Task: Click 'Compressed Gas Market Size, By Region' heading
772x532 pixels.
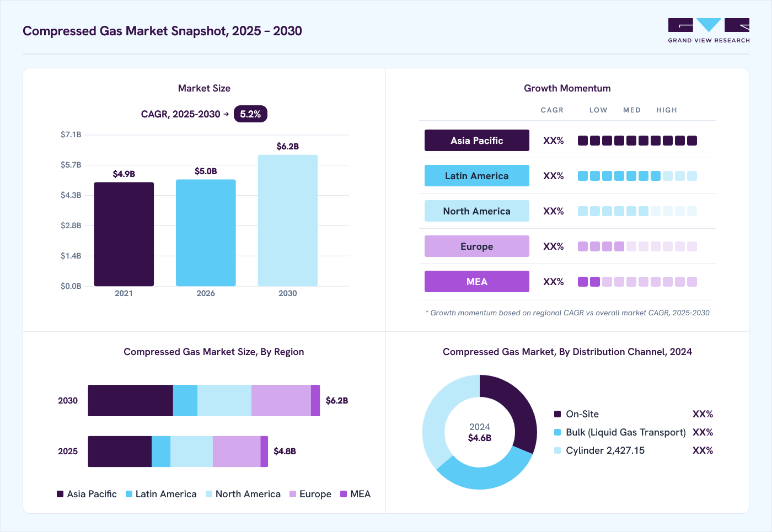Action: click(x=214, y=352)
